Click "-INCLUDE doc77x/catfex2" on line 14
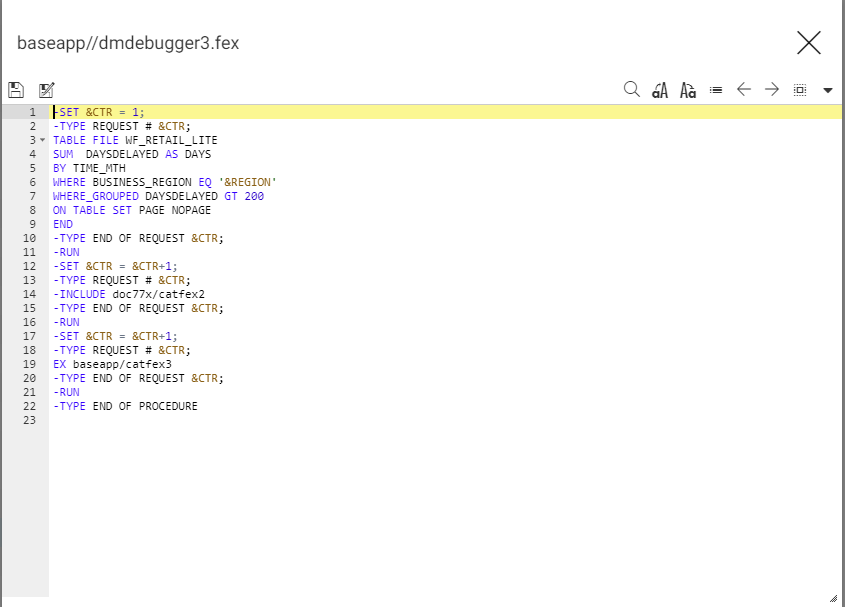This screenshot has height=607, width=845. pos(129,294)
